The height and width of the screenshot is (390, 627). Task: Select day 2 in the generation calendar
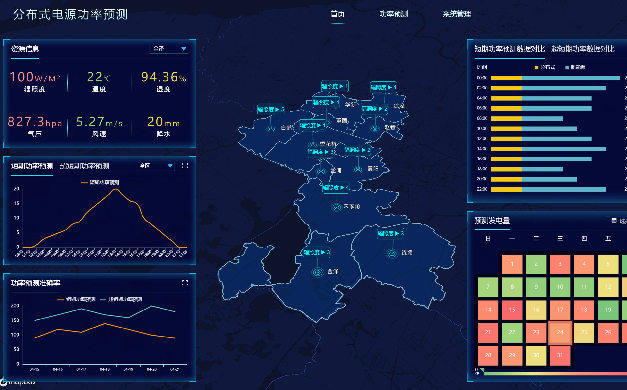click(x=536, y=264)
